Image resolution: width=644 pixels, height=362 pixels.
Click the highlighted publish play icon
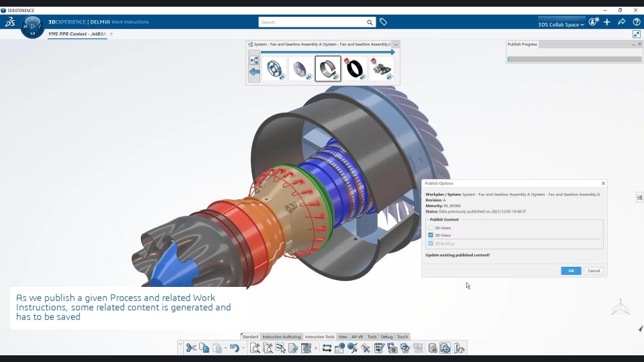coord(445,348)
